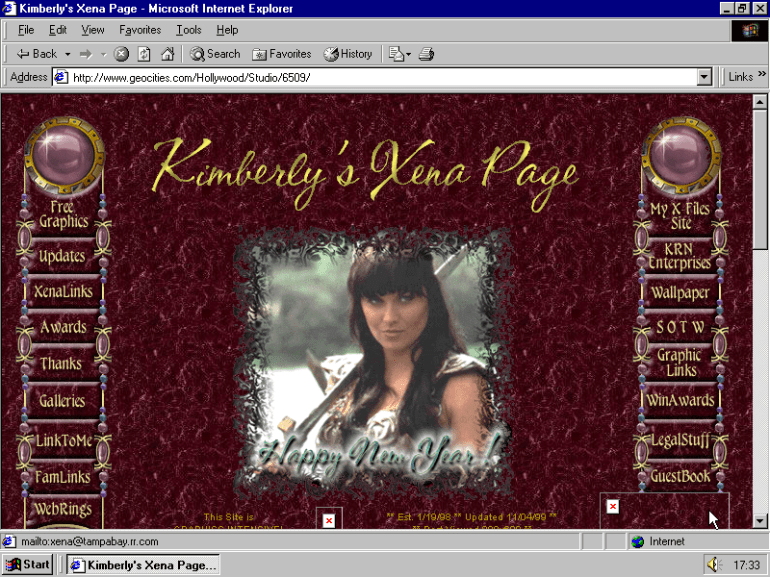Open the Graphic Links page
770x577 pixels.
680,362
